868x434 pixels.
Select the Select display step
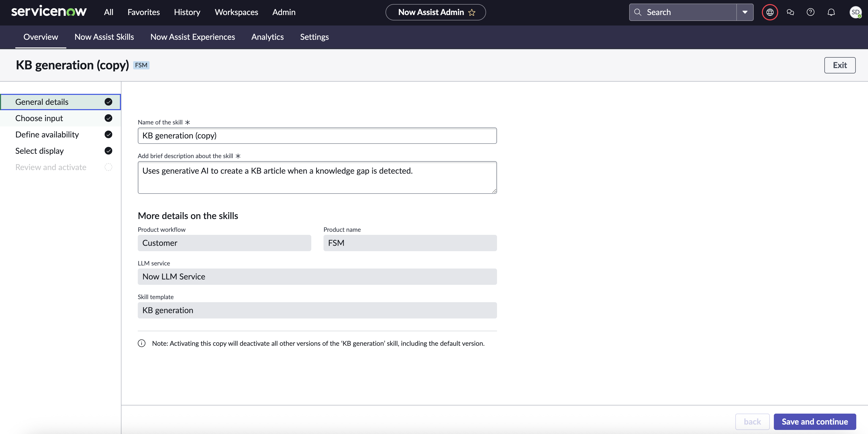[x=61, y=150]
